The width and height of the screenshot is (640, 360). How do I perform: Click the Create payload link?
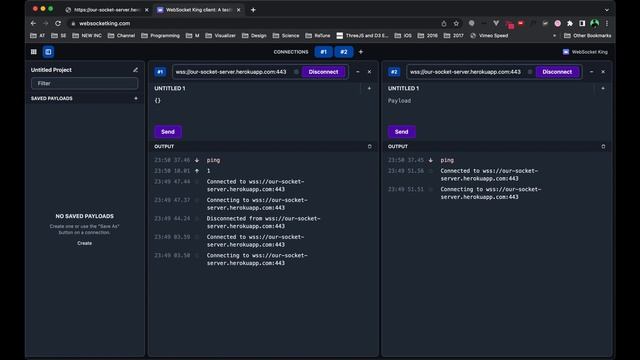84,243
